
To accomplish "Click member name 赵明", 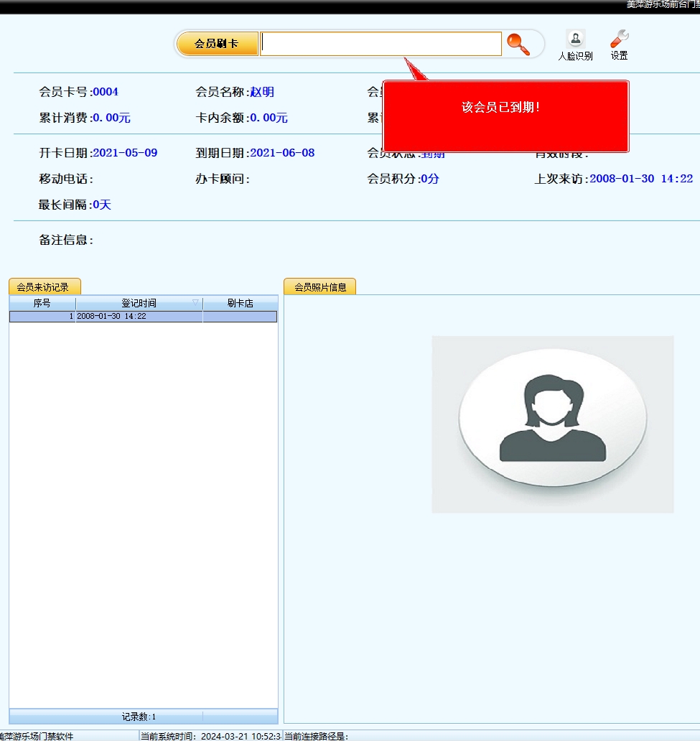I will [262, 92].
